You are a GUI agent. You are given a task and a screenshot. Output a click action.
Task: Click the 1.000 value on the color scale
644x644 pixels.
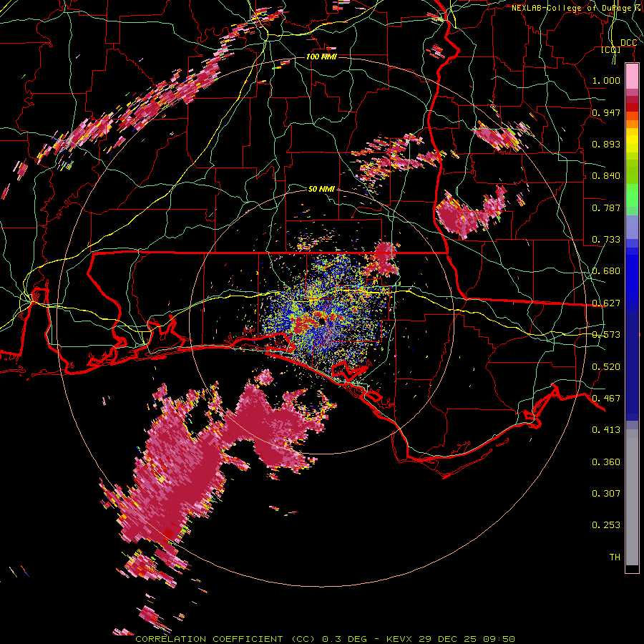pos(606,80)
